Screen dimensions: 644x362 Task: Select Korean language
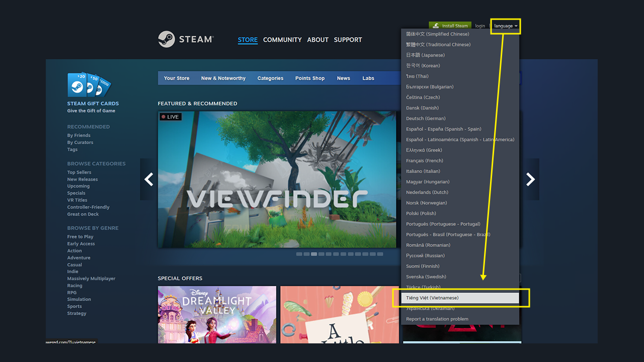coord(460,66)
